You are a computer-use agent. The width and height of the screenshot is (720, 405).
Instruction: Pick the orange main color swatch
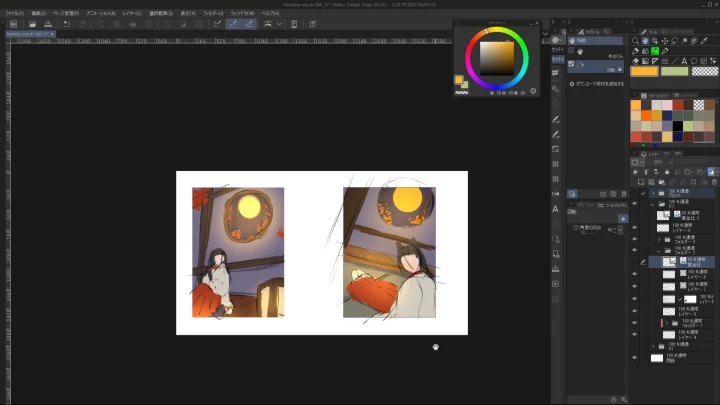644,71
